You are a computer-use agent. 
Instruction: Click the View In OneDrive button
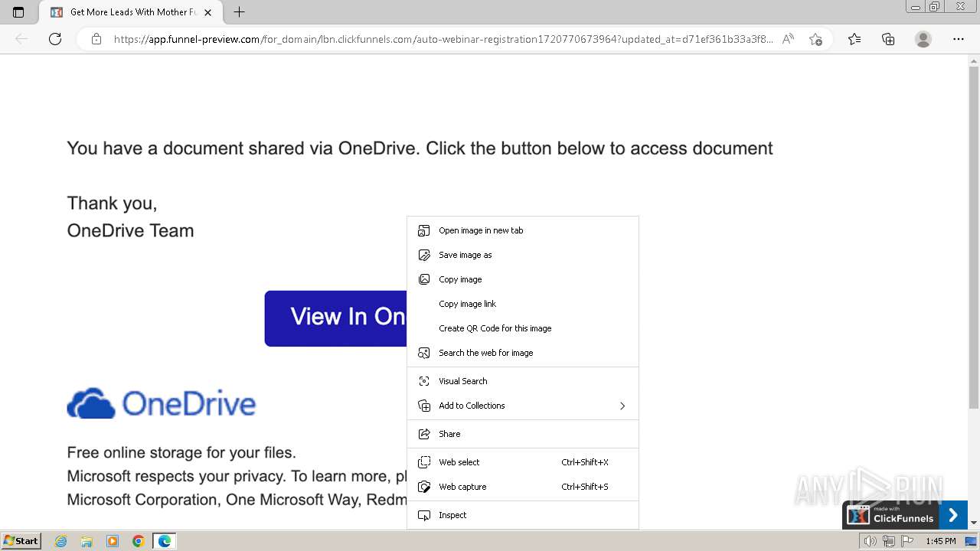click(335, 318)
